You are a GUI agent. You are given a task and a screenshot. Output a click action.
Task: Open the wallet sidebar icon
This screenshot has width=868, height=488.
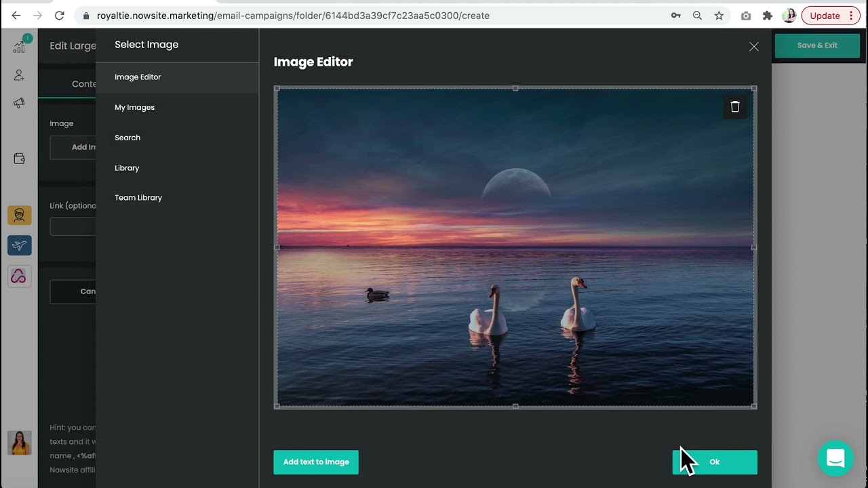pyautogui.click(x=19, y=159)
